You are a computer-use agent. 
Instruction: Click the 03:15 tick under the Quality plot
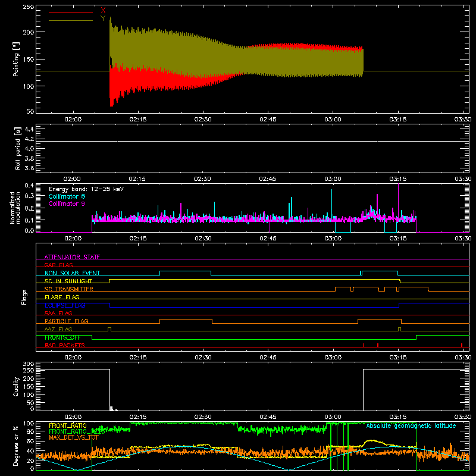coord(397,417)
